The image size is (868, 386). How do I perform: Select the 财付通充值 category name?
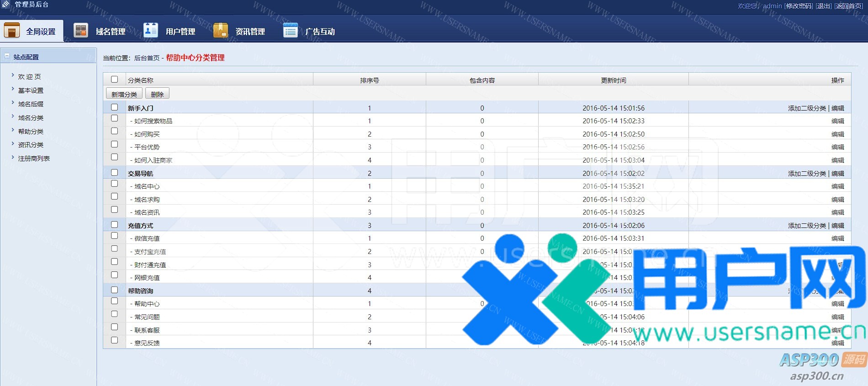(150, 265)
